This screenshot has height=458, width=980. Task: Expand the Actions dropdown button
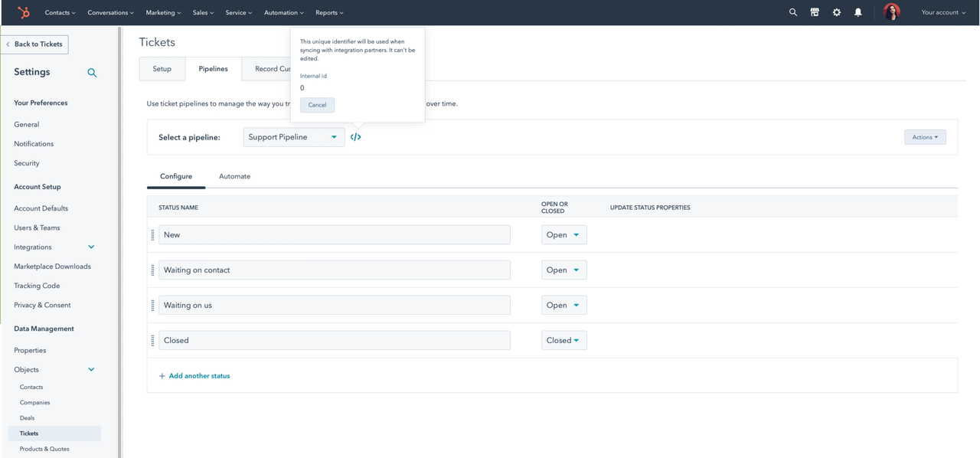pyautogui.click(x=925, y=137)
